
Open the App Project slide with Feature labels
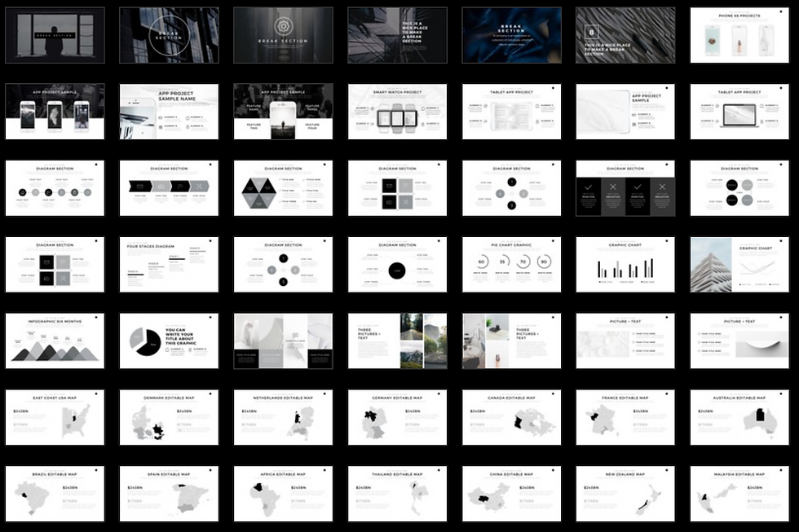pyautogui.click(x=284, y=112)
